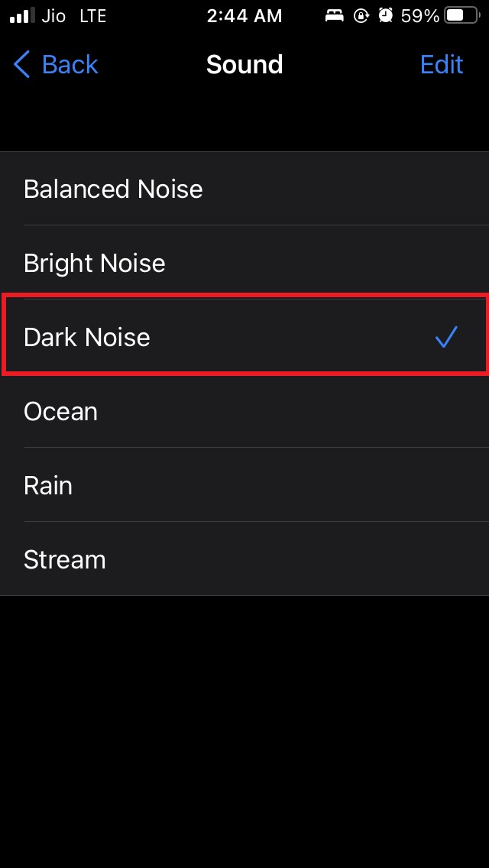Tap the 2:44 AM clock display
The image size is (489, 868).
point(244,15)
